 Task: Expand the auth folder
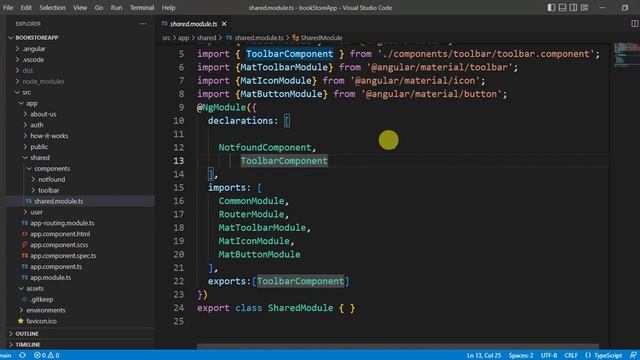[37, 125]
